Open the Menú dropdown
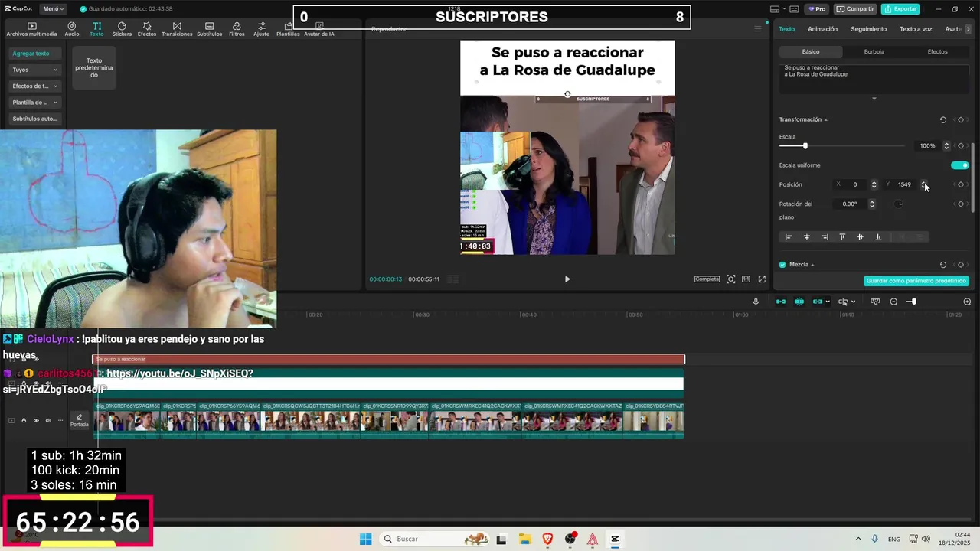980x551 pixels. tap(52, 9)
